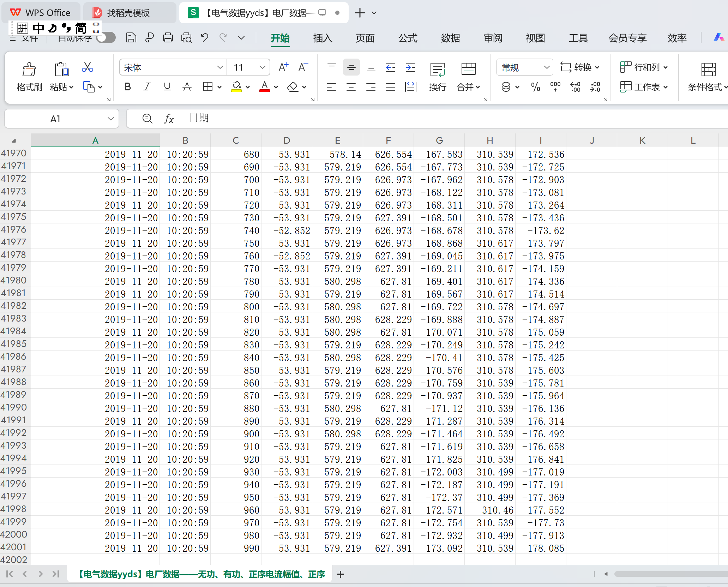Expand the font size 11 dropdown
The image size is (728, 587).
262,67
